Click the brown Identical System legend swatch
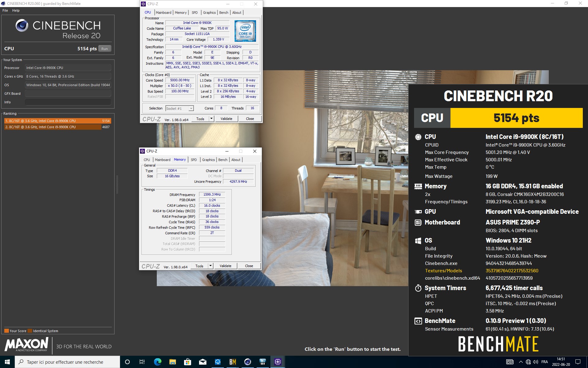 (30, 331)
